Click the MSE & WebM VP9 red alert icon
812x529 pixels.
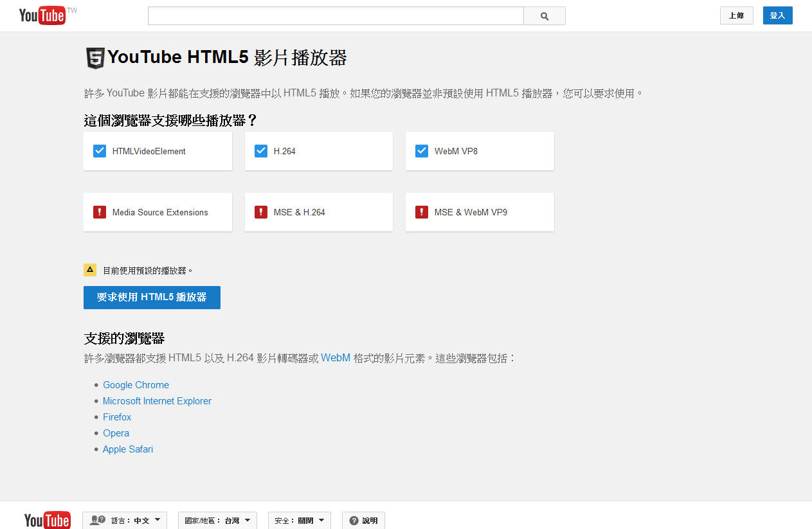coord(422,212)
